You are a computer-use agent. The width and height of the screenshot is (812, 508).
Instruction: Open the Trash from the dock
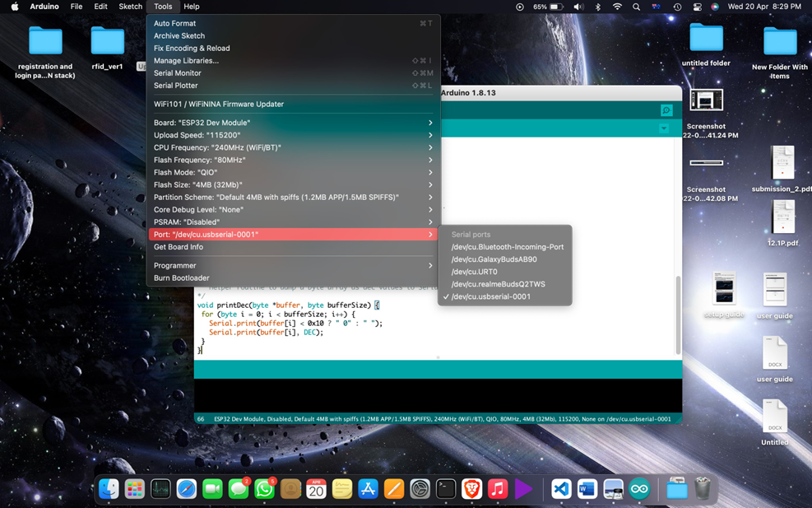pos(703,489)
